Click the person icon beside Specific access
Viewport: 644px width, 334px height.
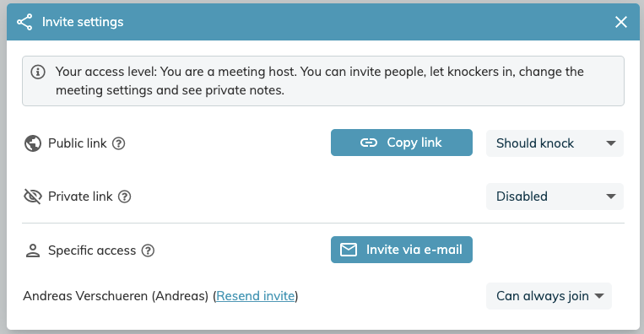pos(33,250)
